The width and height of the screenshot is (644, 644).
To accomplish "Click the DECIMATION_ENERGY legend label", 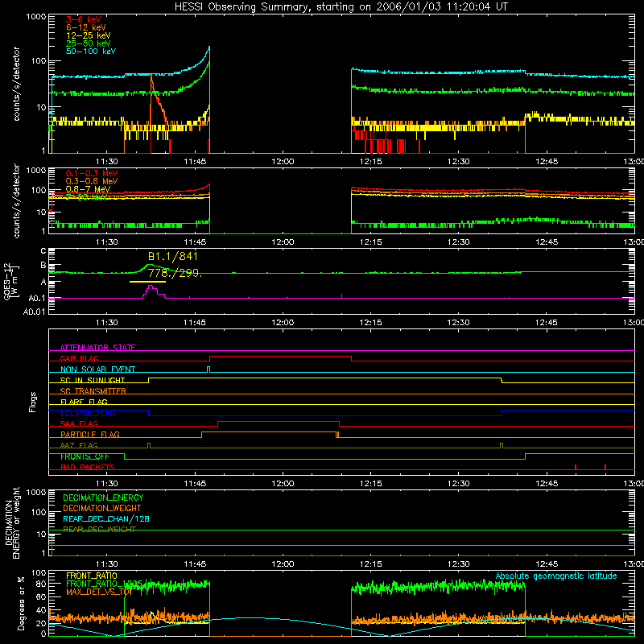I will [103, 497].
